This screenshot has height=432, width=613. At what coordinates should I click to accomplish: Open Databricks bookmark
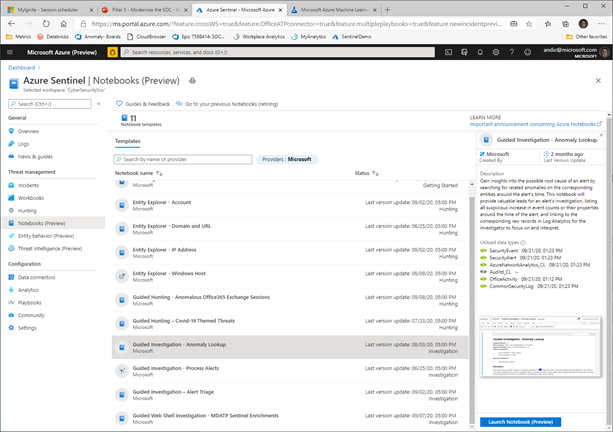pos(52,37)
